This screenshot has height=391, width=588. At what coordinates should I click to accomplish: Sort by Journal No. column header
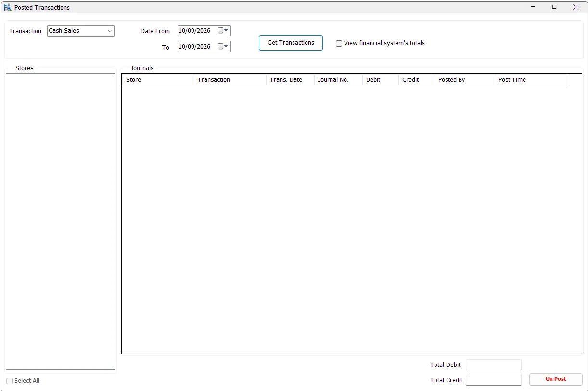pos(338,80)
